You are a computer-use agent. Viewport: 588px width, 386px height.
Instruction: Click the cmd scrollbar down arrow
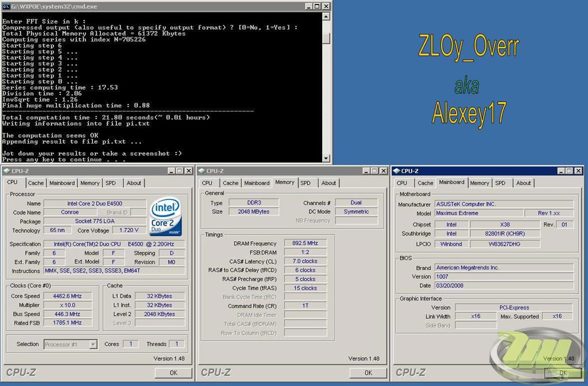[x=326, y=159]
